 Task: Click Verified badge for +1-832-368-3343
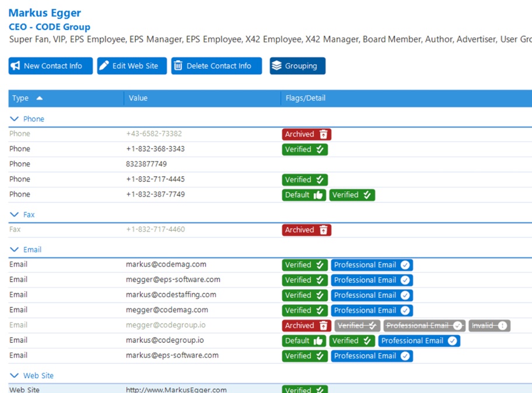(x=304, y=149)
